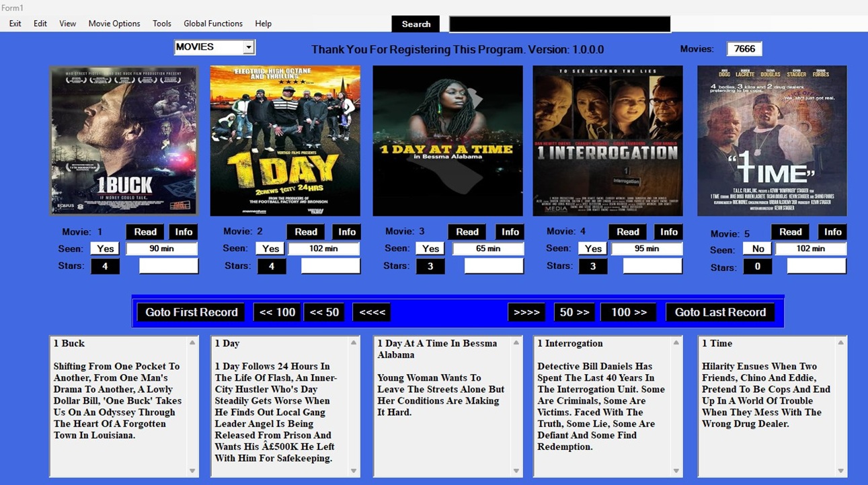868x485 pixels.
Task: Click Info button for Movie 5
Action: pos(833,232)
